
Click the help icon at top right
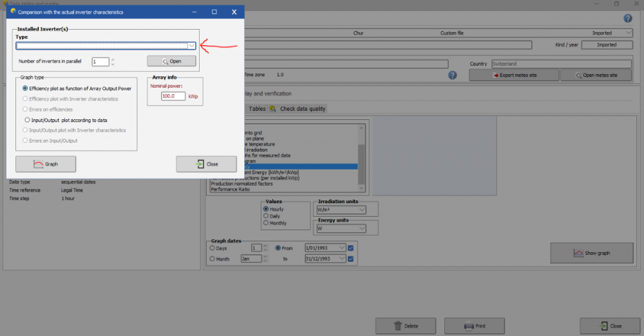coord(628,18)
